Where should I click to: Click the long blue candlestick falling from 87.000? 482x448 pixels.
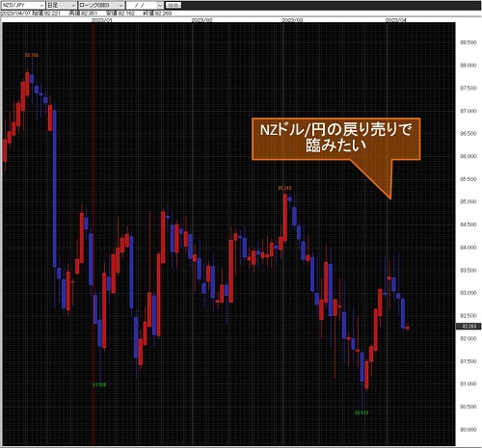pos(55,189)
